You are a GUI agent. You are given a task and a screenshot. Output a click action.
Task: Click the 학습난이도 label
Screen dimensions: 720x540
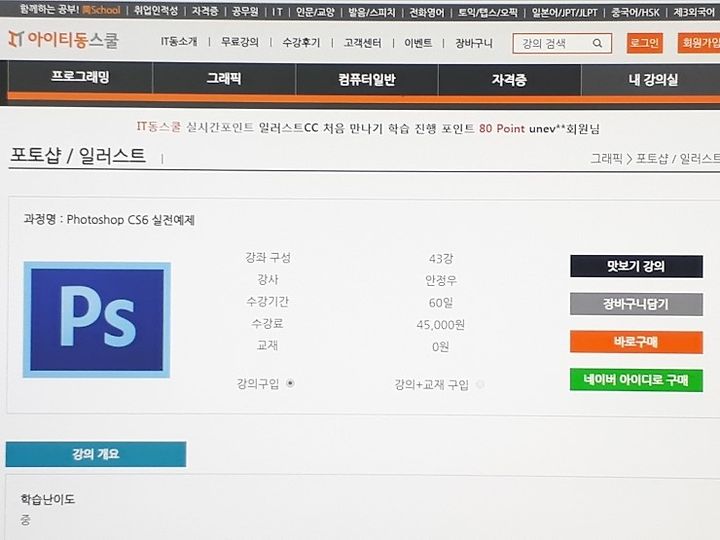point(47,499)
